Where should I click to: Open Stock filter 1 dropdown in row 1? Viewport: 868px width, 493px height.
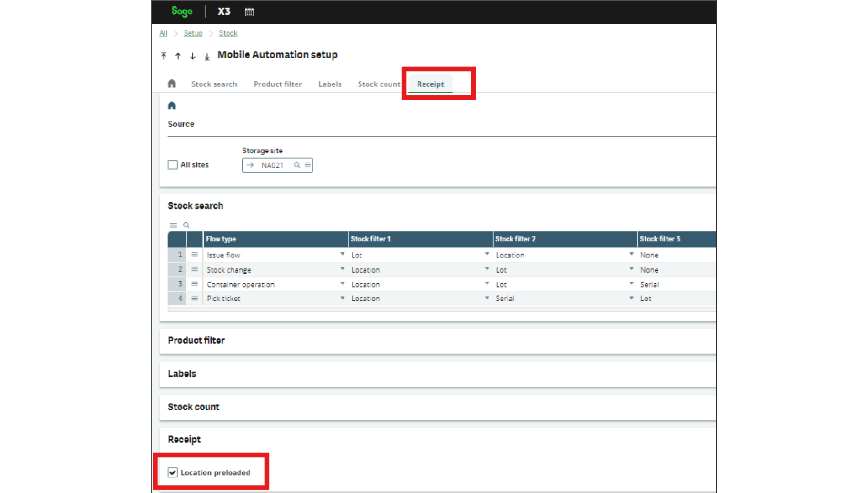click(487, 254)
